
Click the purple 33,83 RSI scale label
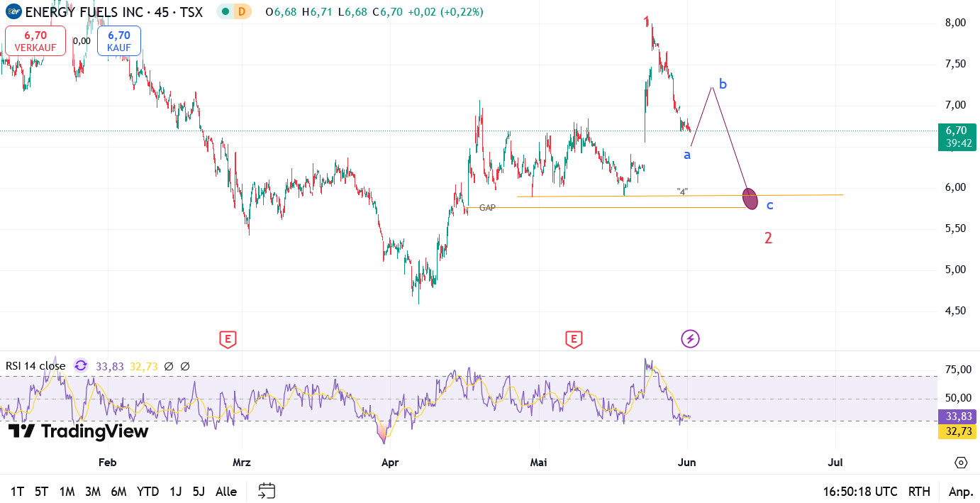(x=957, y=417)
